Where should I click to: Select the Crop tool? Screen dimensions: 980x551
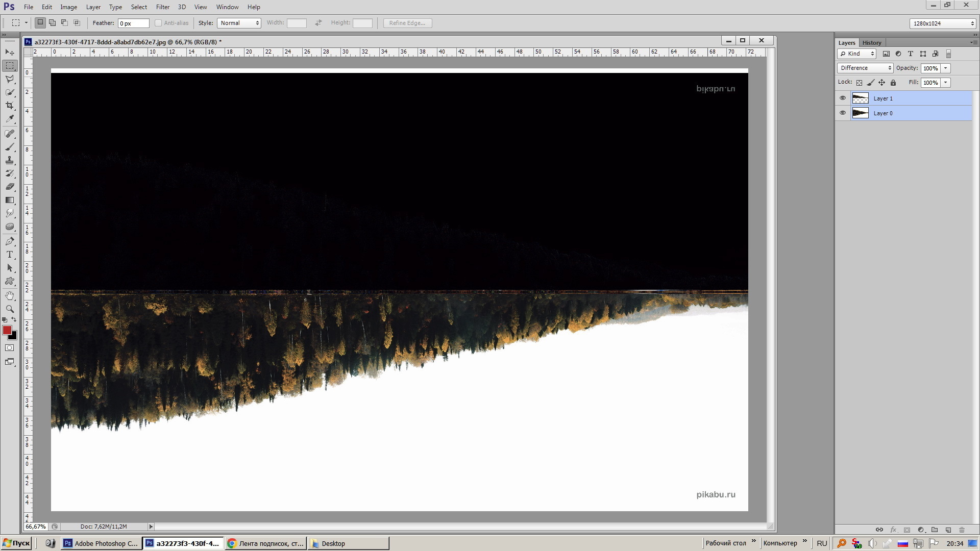point(10,106)
